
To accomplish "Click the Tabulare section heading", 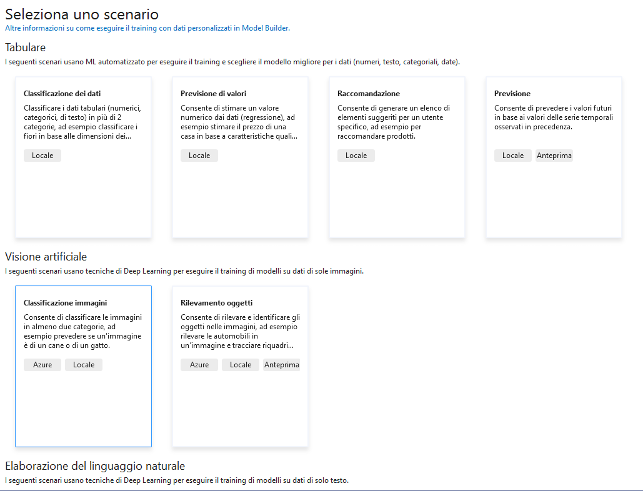I will pos(25,47).
